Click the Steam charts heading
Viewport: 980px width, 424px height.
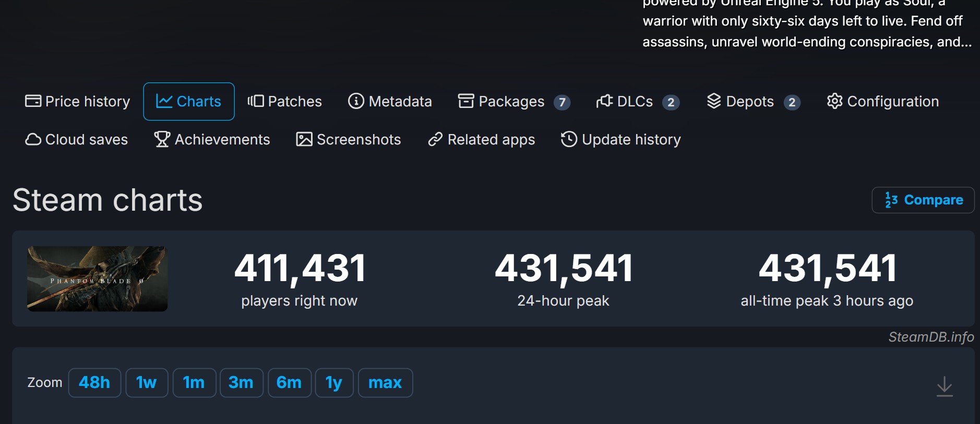107,200
